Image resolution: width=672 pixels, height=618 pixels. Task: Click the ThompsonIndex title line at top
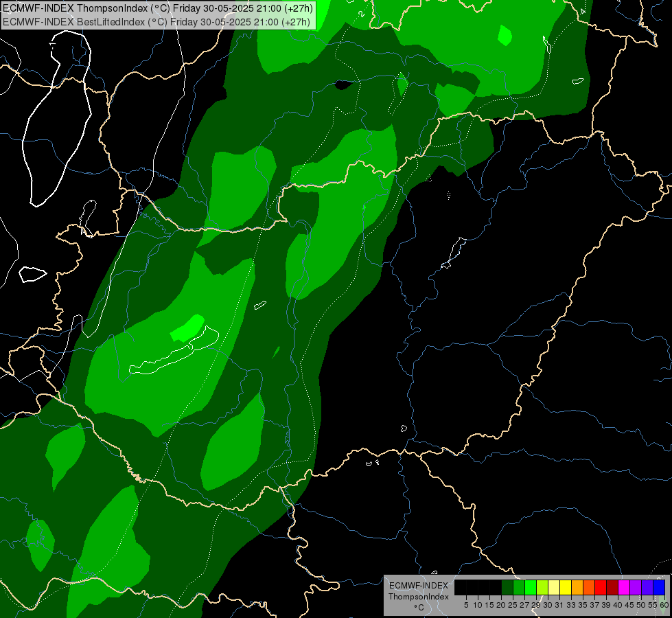click(158, 8)
